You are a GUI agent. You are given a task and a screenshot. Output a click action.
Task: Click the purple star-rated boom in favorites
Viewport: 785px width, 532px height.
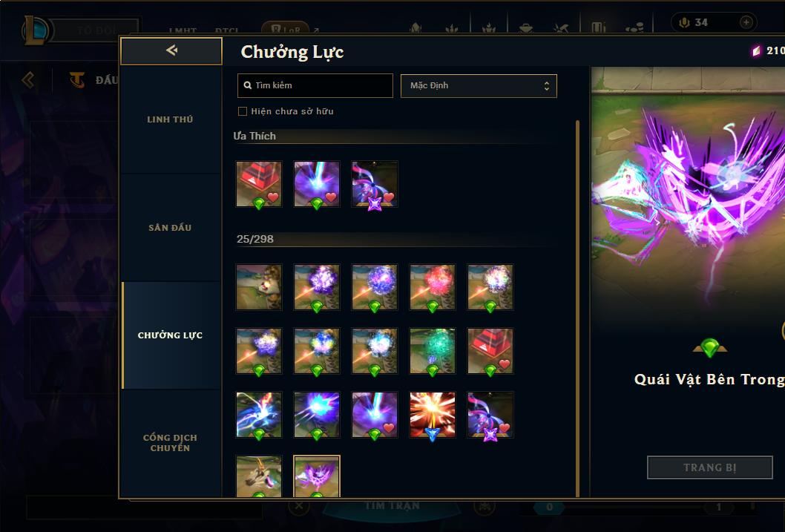pyautogui.click(x=375, y=184)
